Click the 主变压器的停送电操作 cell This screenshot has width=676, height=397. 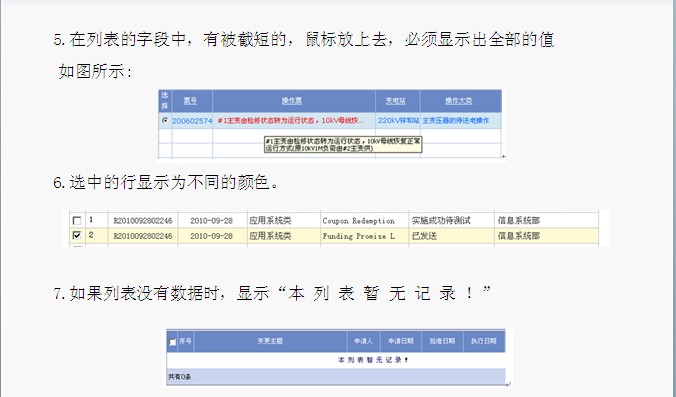coord(456,121)
